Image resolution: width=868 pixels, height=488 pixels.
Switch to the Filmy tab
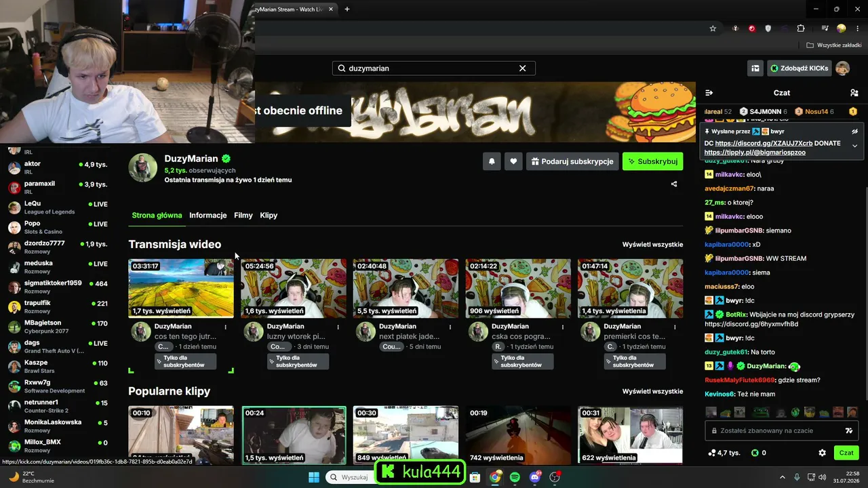(x=243, y=216)
